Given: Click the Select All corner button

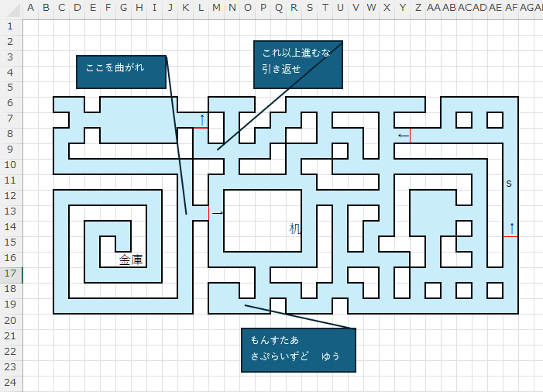Looking at the screenshot, I should (x=11, y=8).
